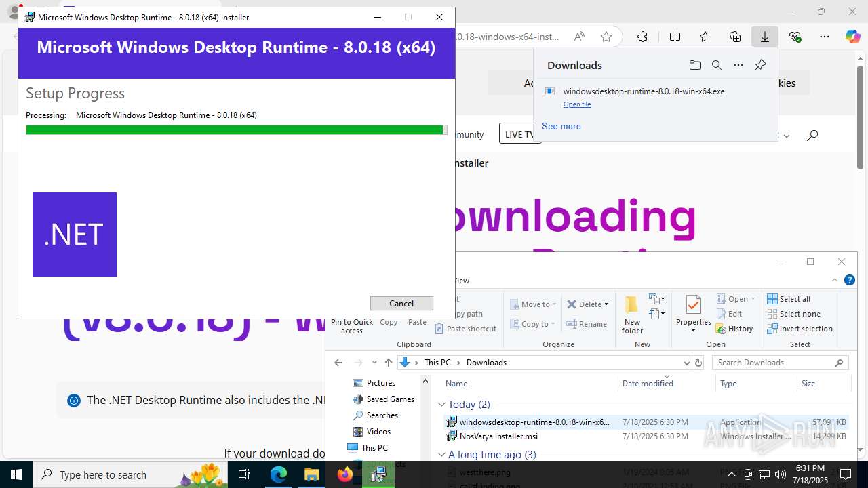Open Explorer help question mark icon
This screenshot has height=488, width=868.
click(849, 280)
